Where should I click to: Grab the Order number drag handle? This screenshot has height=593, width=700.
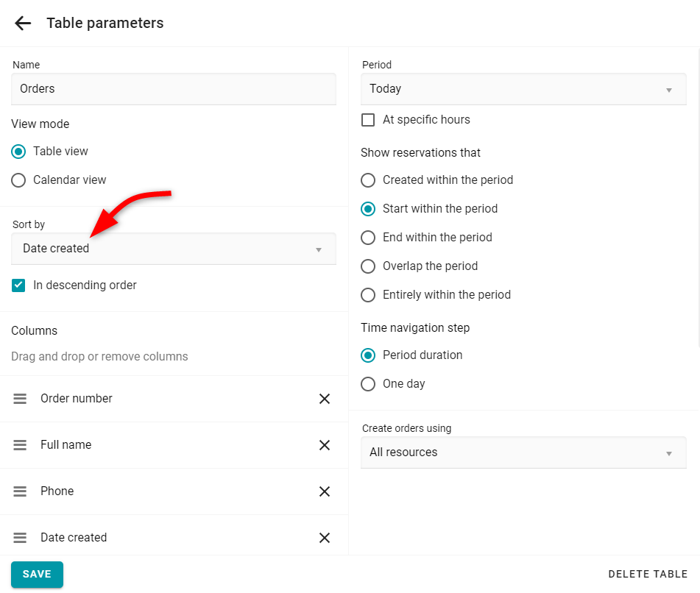(x=20, y=399)
